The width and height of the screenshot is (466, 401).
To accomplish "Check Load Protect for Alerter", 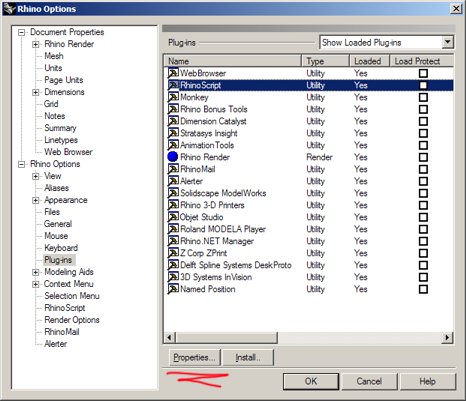I will (423, 181).
